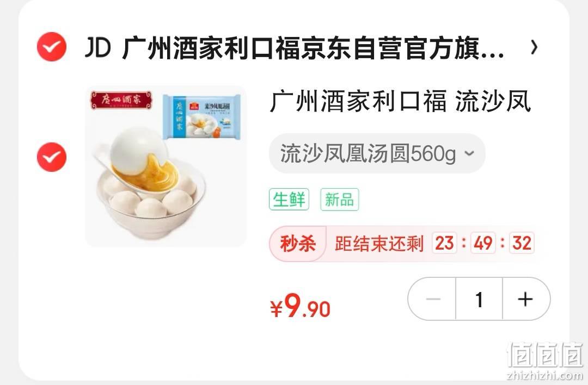
Task: Tap the 生鲜 tag
Action: [x=289, y=199]
